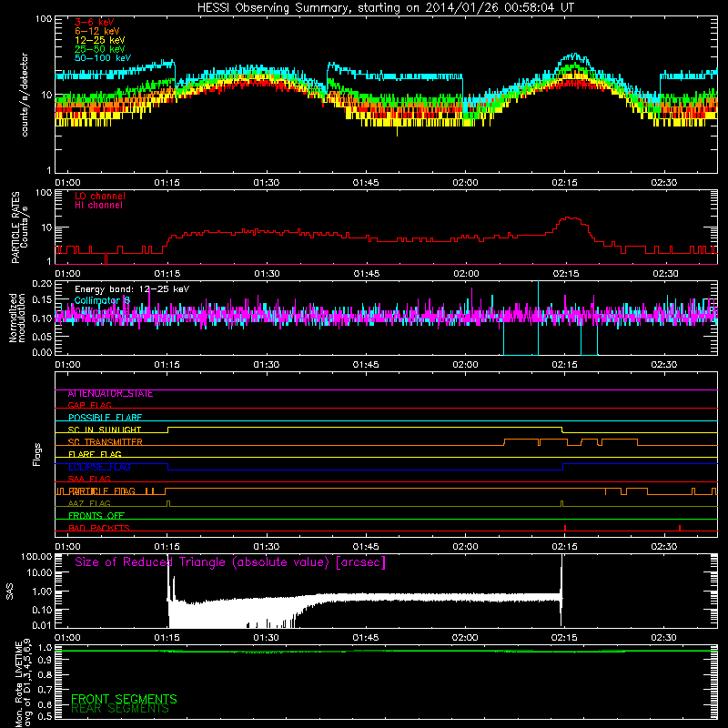Screen dimensions: 728x728
Task: Click the SC_IN_SUNLIGHT flag label
Action: pos(105,430)
